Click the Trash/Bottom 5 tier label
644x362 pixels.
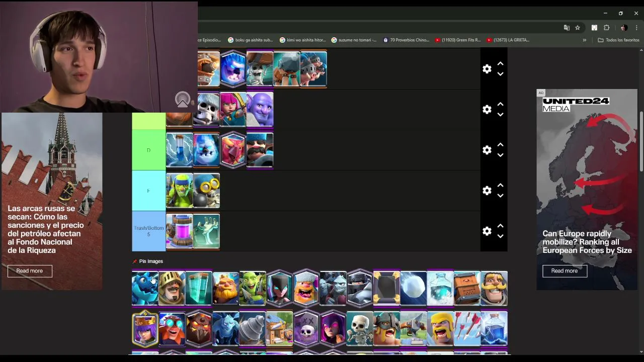(148, 231)
